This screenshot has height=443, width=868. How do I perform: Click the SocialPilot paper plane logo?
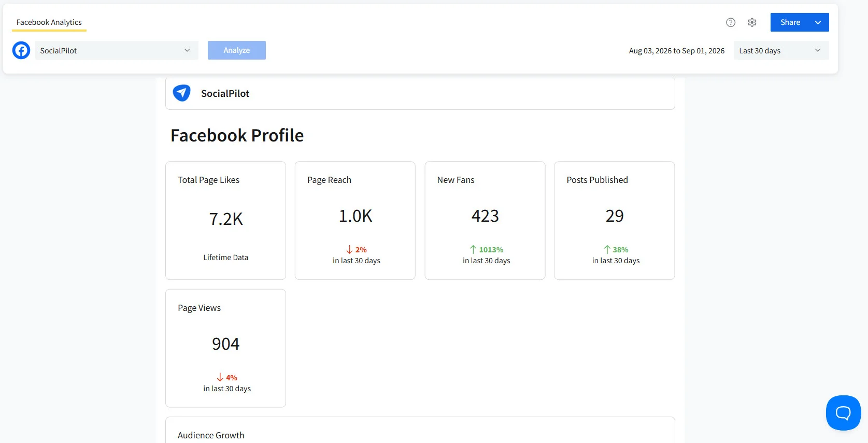coord(181,93)
